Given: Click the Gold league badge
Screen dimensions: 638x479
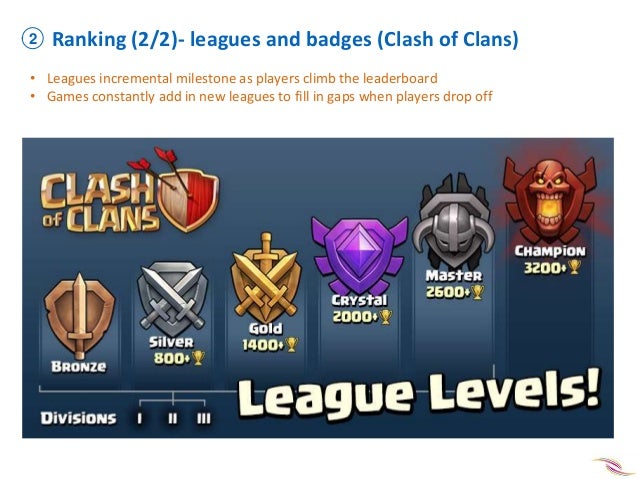Looking at the screenshot, I should tap(266, 278).
